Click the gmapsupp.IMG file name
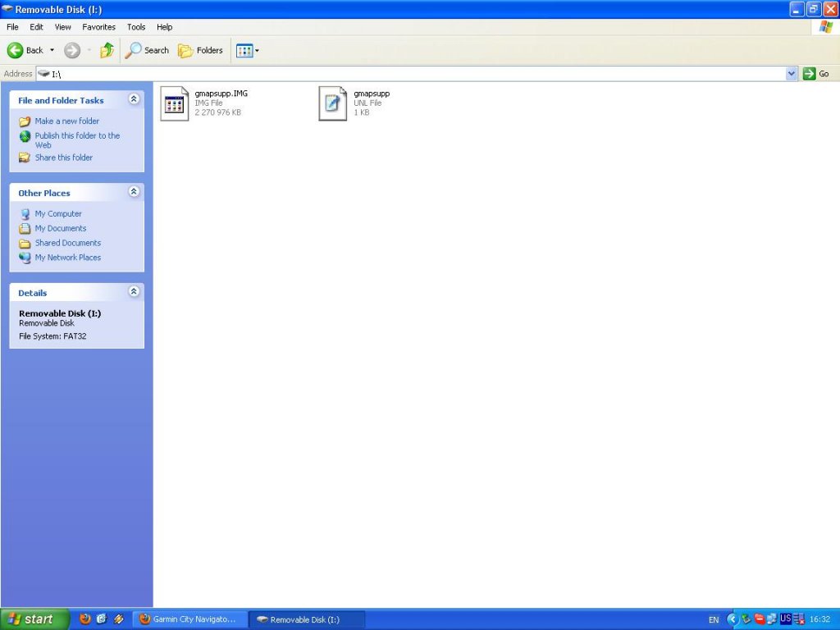The height and width of the screenshot is (630, 840). (221, 94)
